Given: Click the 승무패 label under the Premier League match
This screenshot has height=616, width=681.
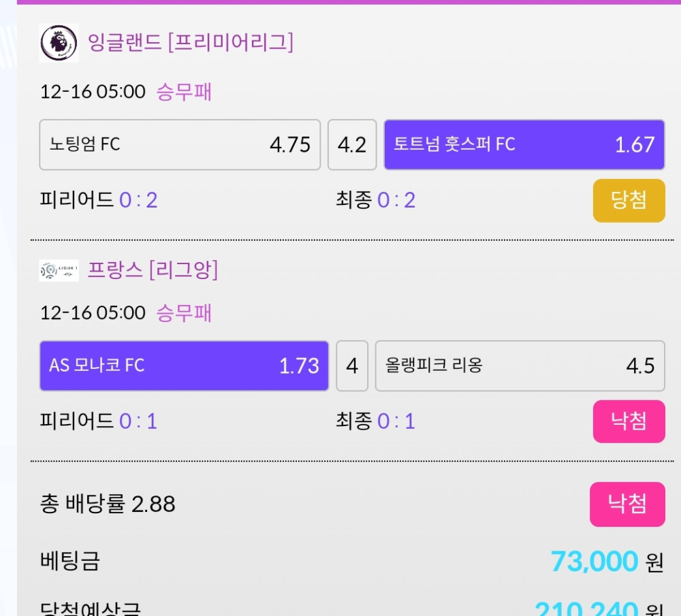Looking at the screenshot, I should pos(184,92).
